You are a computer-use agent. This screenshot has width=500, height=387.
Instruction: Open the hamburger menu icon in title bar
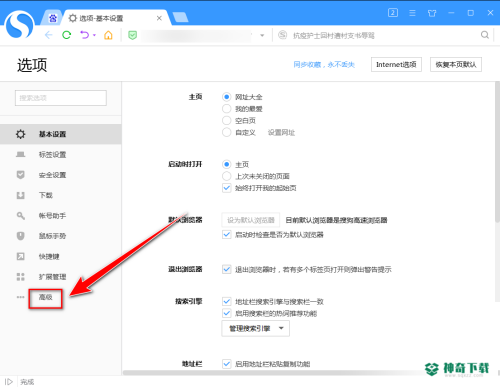(412, 13)
